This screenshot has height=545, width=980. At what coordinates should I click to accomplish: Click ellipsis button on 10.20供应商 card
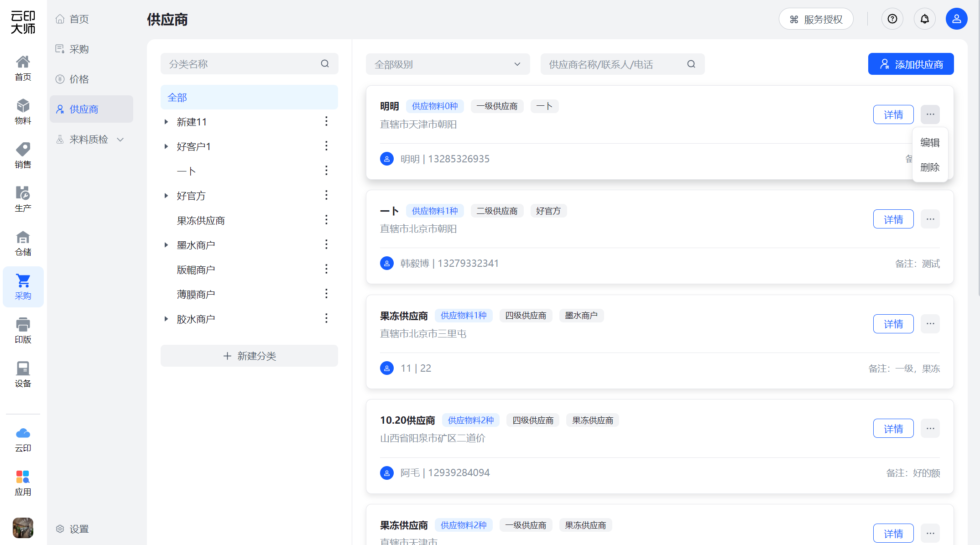tap(930, 428)
